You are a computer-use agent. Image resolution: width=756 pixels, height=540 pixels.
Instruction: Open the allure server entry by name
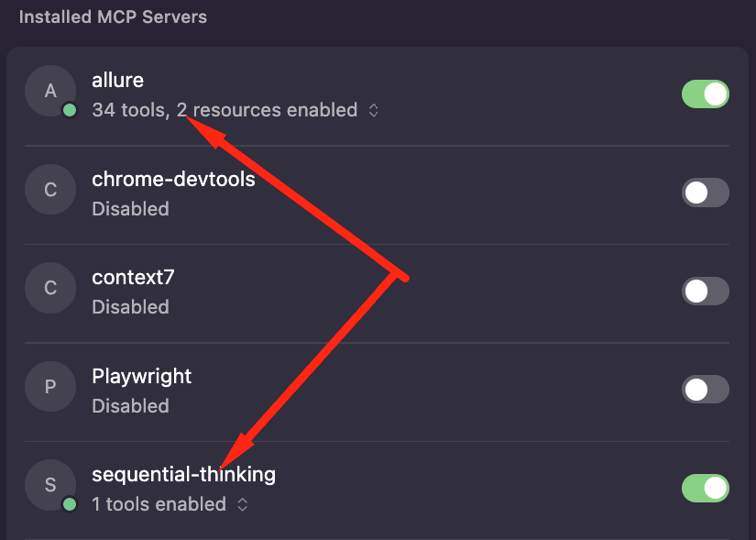(118, 80)
